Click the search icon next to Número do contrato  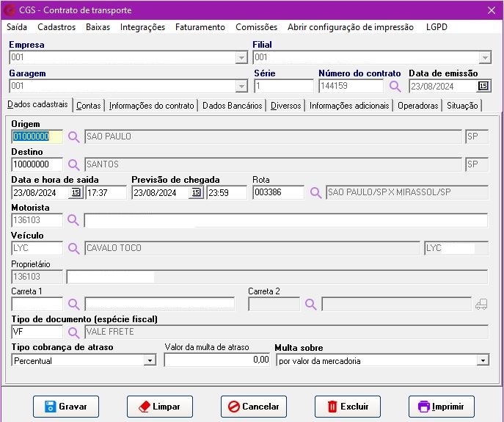(395, 86)
